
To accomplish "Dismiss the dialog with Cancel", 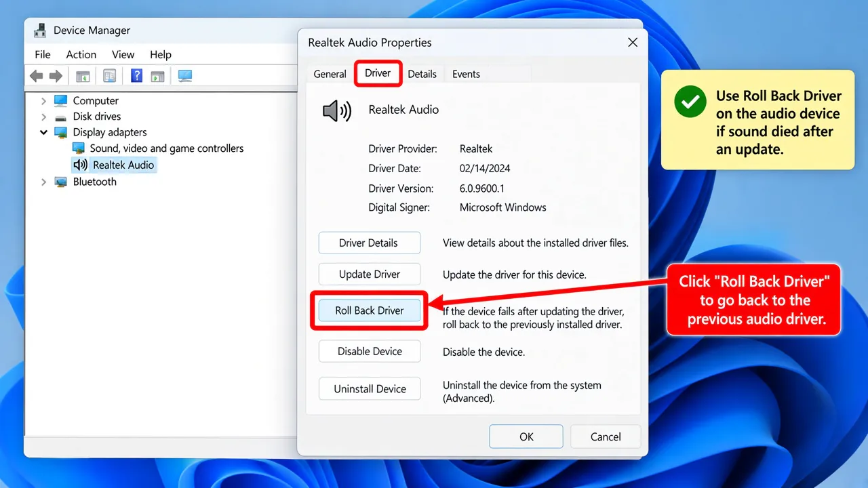I will click(x=606, y=436).
